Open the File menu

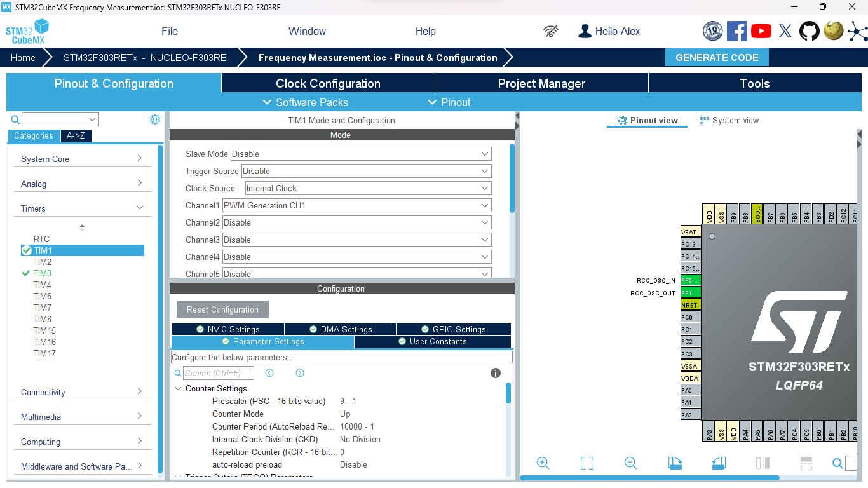[170, 31]
